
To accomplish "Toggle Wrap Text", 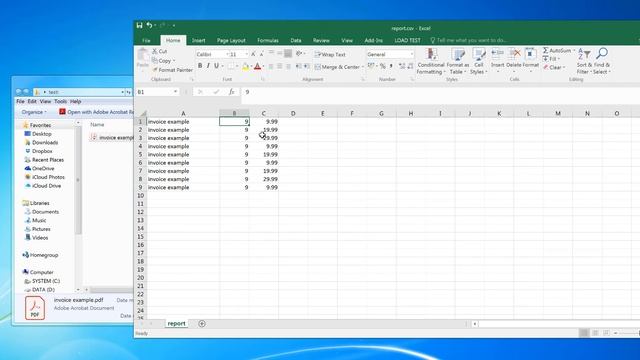I will coord(330,54).
